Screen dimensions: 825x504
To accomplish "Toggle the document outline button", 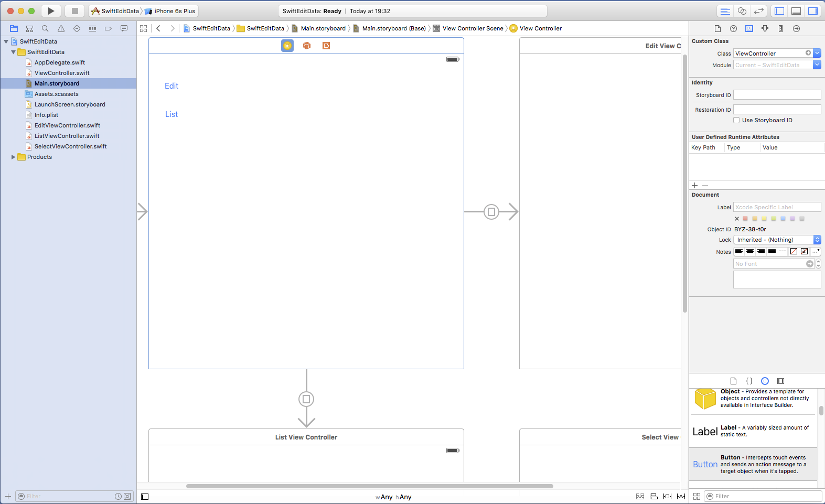I will 145,497.
